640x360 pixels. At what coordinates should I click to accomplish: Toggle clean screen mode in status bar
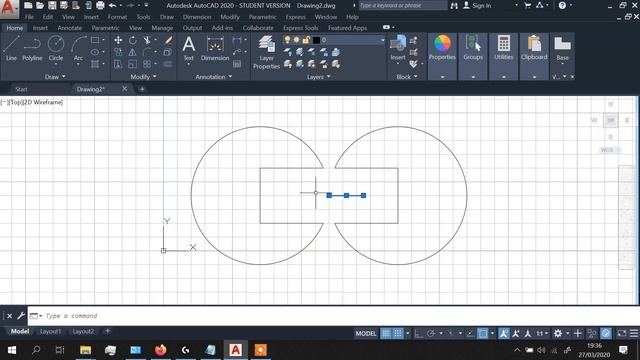click(621, 333)
